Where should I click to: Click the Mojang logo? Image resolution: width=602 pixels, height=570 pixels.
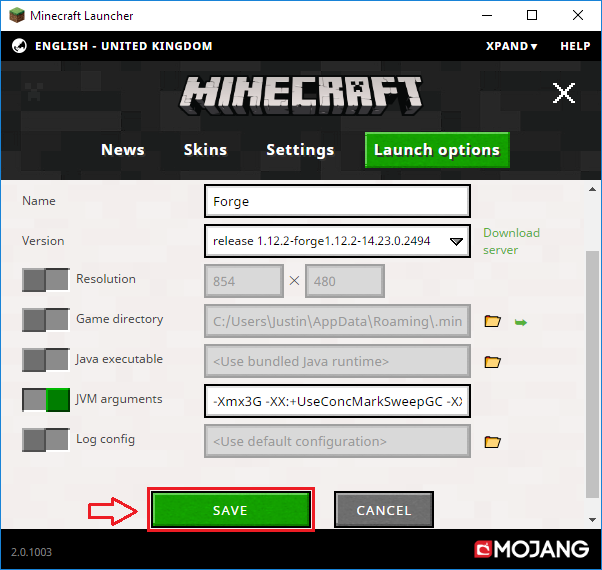click(531, 549)
